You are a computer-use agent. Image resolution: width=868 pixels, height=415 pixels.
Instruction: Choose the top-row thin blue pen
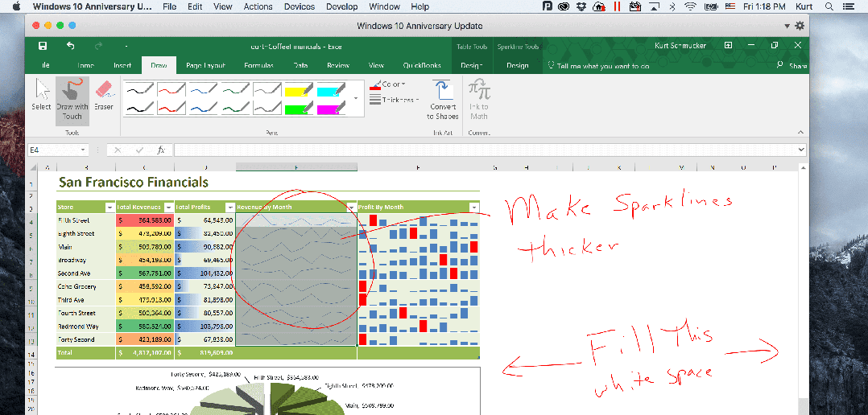click(x=203, y=89)
